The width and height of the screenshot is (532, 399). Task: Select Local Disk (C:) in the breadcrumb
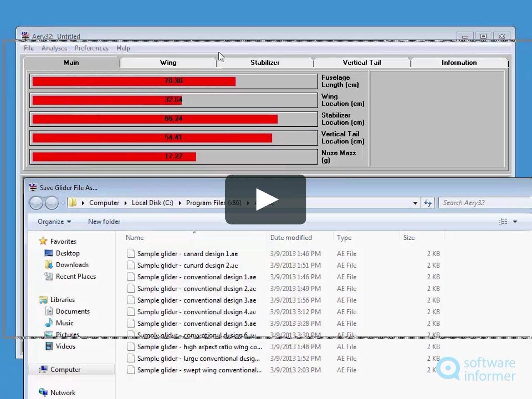point(153,203)
